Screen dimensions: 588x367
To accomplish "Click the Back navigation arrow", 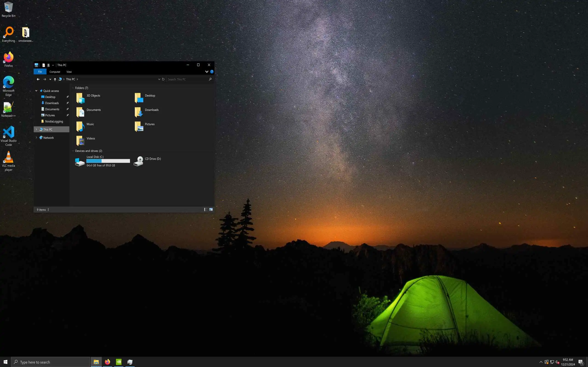I will [38, 79].
